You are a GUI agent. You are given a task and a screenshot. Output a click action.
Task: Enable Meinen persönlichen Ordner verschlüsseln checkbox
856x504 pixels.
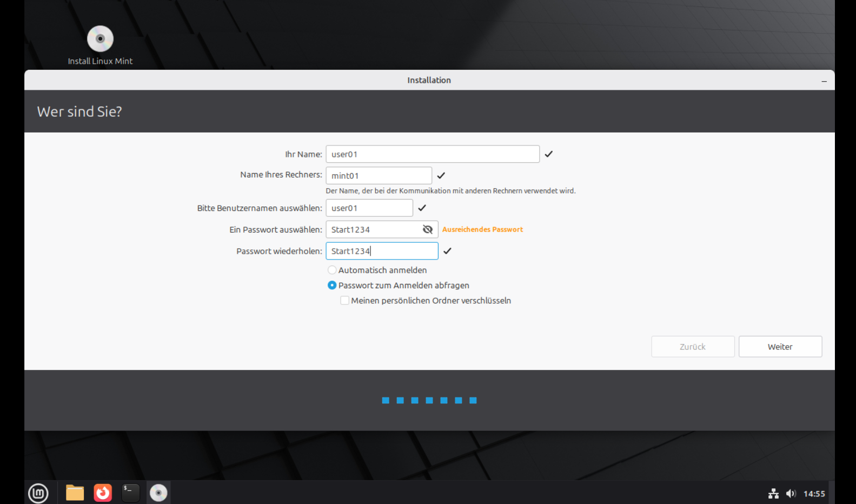pyautogui.click(x=344, y=301)
